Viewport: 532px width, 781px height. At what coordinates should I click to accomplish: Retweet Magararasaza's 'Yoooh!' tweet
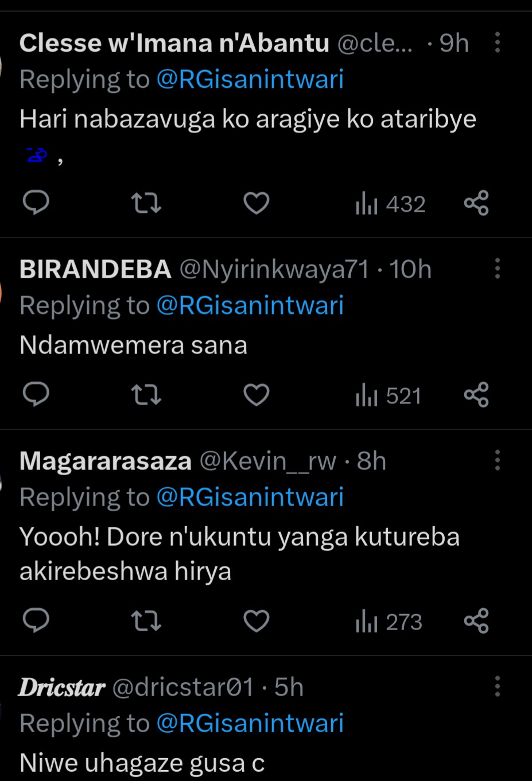pos(146,621)
